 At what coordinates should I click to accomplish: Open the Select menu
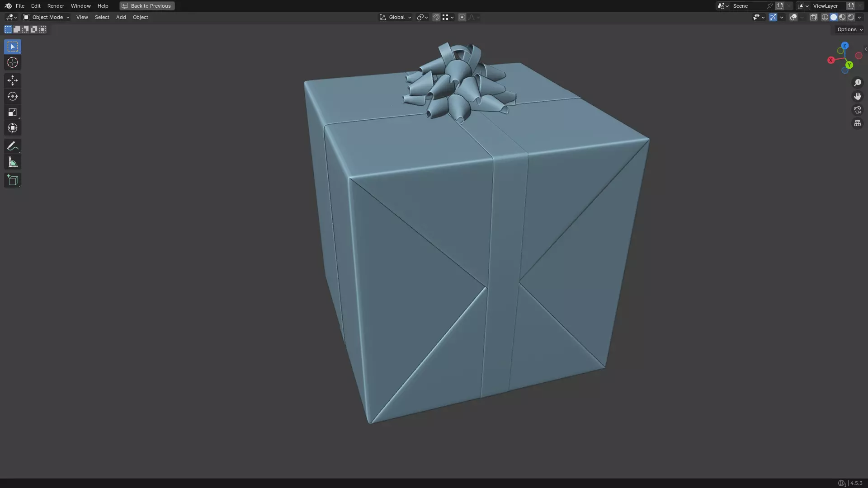[102, 17]
